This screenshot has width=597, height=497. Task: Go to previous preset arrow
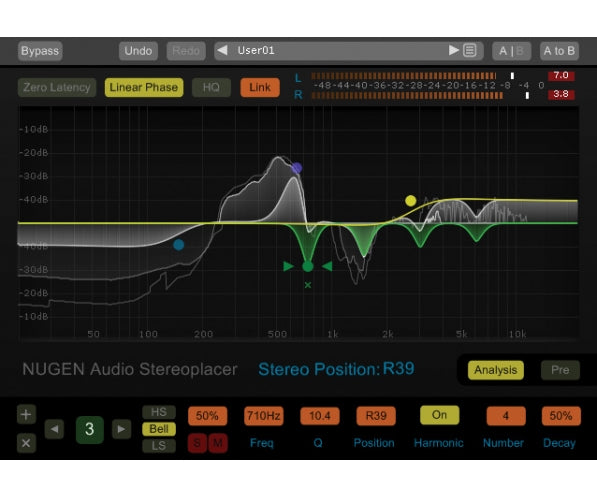click(x=222, y=50)
